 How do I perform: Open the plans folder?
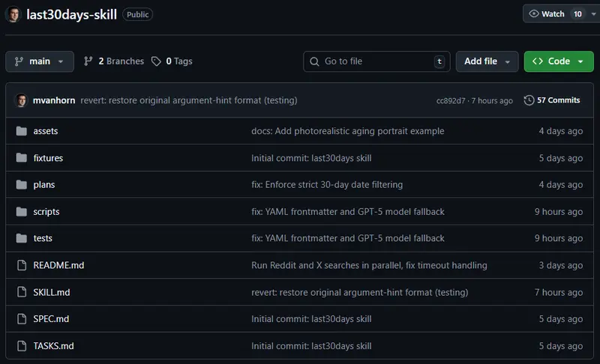pos(44,185)
